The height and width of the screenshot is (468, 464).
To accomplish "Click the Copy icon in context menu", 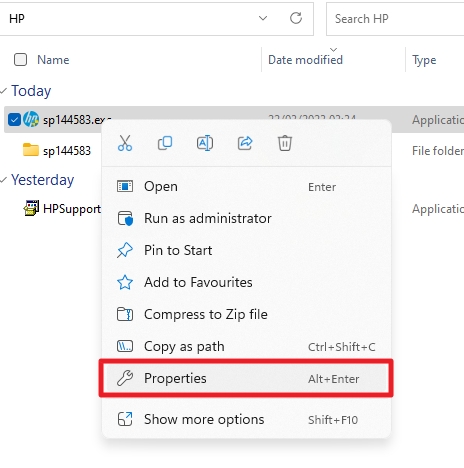I will tap(165, 143).
